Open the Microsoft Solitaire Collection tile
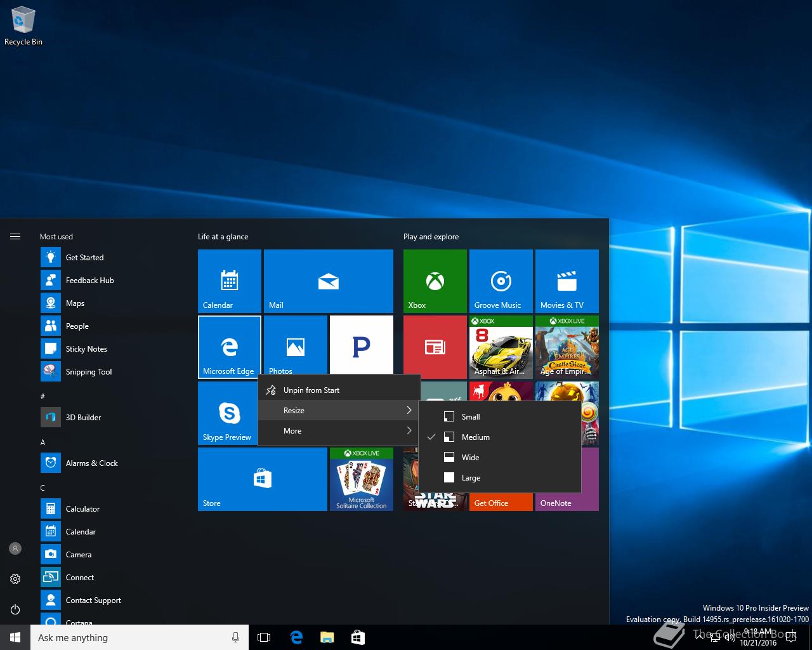The width and height of the screenshot is (812, 650). coord(362,479)
